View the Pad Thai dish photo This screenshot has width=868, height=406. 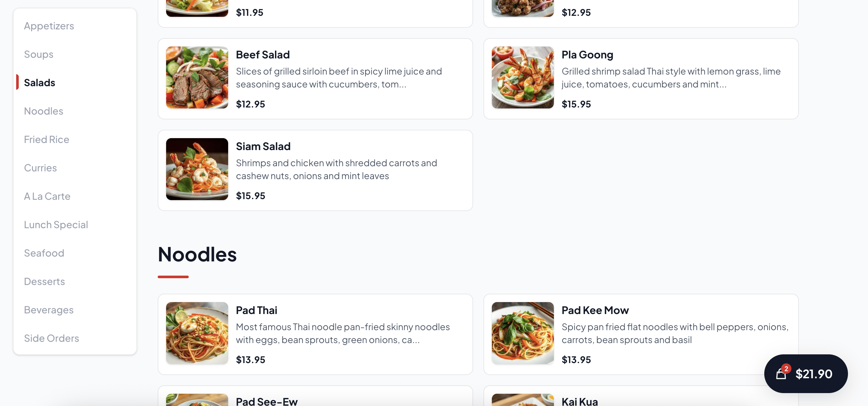197,333
